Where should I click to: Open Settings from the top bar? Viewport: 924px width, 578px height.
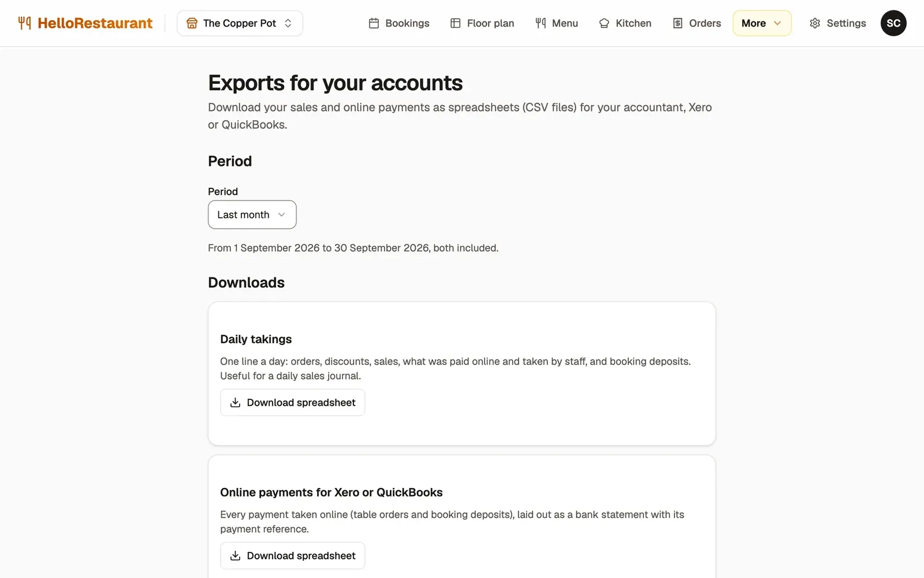[838, 23]
